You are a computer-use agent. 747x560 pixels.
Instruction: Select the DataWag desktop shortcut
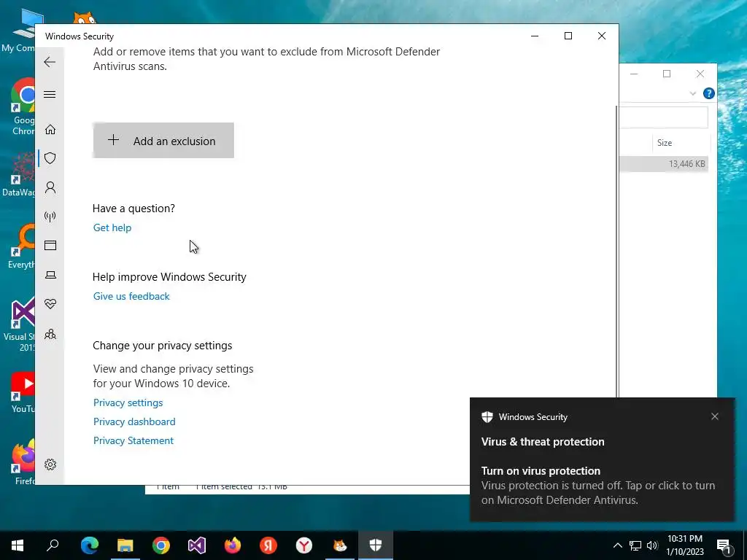tap(20, 174)
